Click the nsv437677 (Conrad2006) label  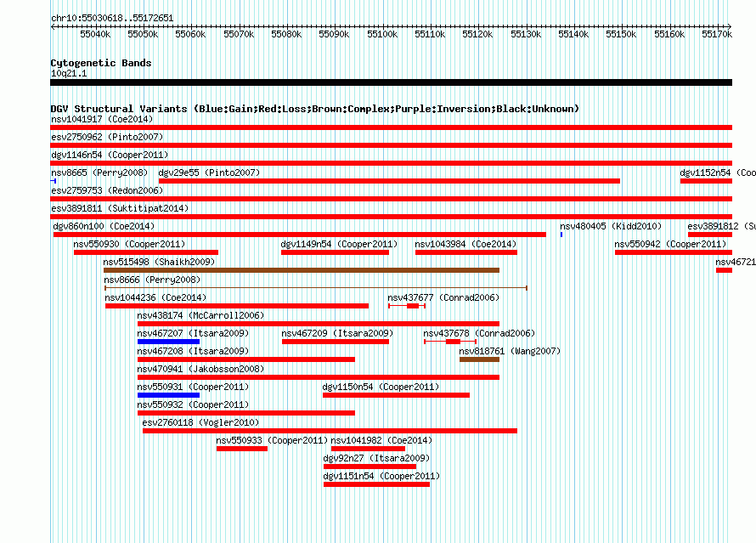[x=443, y=297]
